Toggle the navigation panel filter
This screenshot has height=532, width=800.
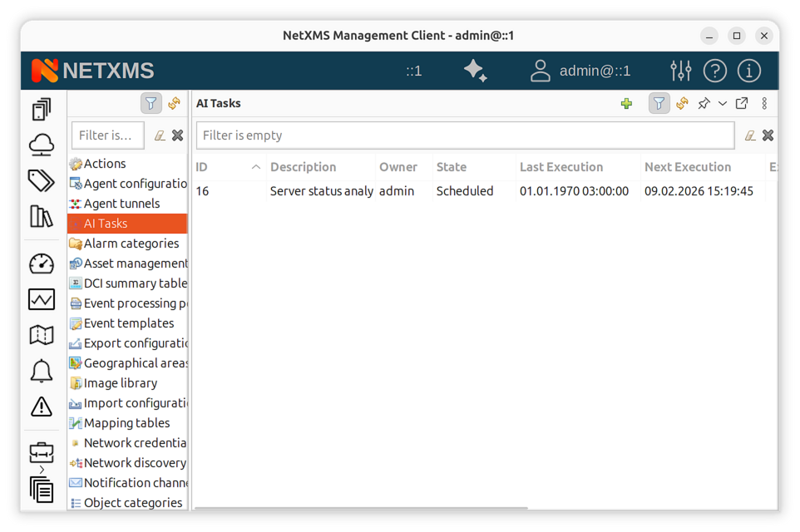click(x=151, y=104)
